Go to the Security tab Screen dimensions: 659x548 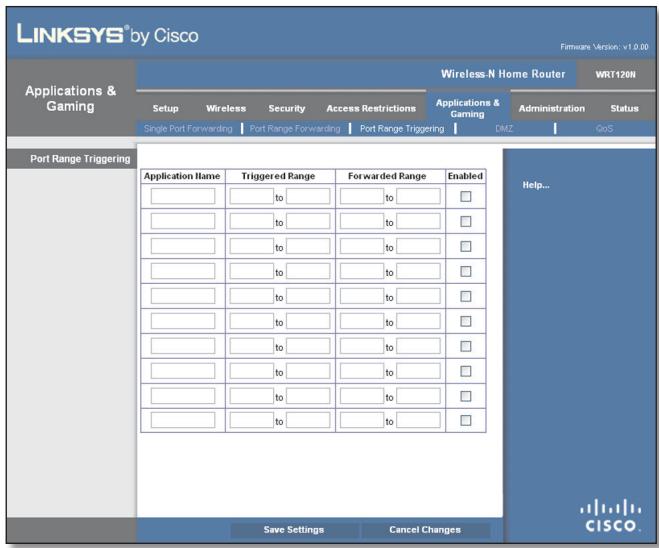tap(287, 108)
